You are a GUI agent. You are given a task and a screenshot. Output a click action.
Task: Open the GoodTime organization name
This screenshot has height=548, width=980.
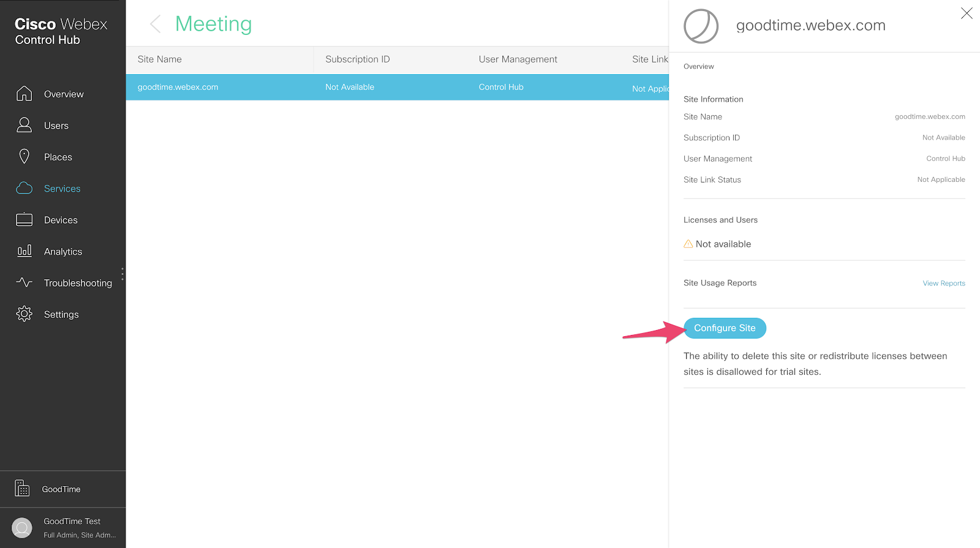(x=61, y=489)
